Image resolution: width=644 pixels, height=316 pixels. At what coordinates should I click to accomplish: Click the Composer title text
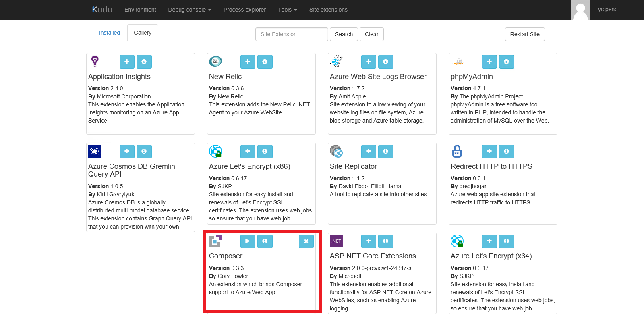(x=226, y=256)
